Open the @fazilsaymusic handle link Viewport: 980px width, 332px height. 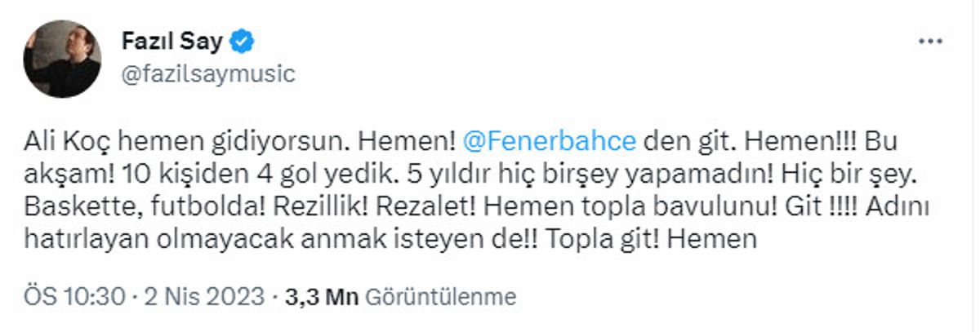point(207,73)
